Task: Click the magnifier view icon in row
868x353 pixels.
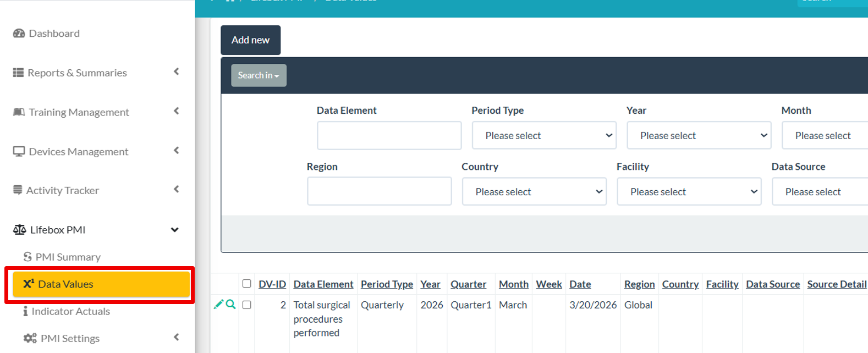Action: (x=230, y=304)
